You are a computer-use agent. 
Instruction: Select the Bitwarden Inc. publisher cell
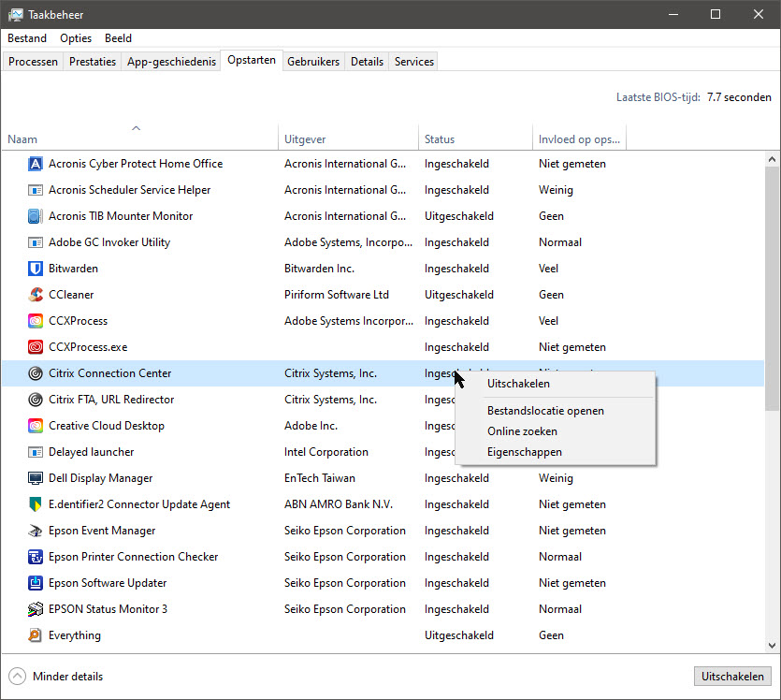[319, 269]
